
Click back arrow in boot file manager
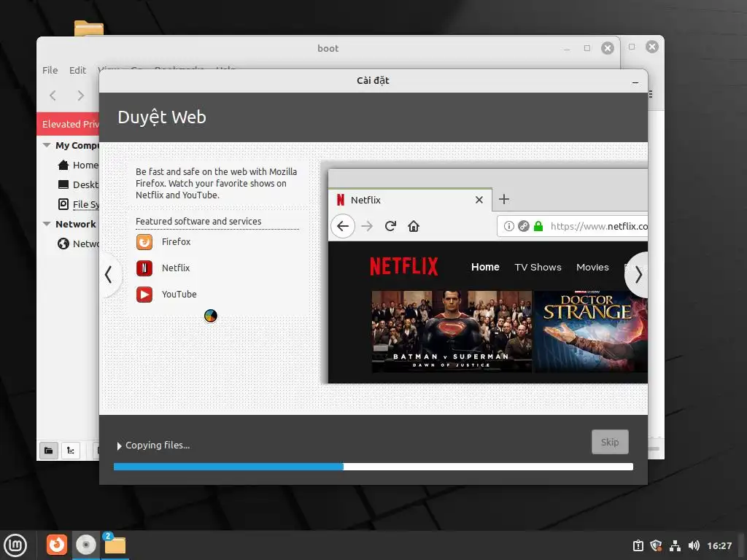[x=53, y=96]
